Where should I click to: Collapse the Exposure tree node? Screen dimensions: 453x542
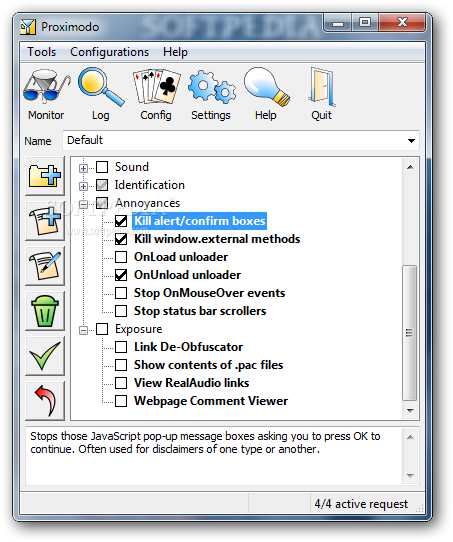83,330
